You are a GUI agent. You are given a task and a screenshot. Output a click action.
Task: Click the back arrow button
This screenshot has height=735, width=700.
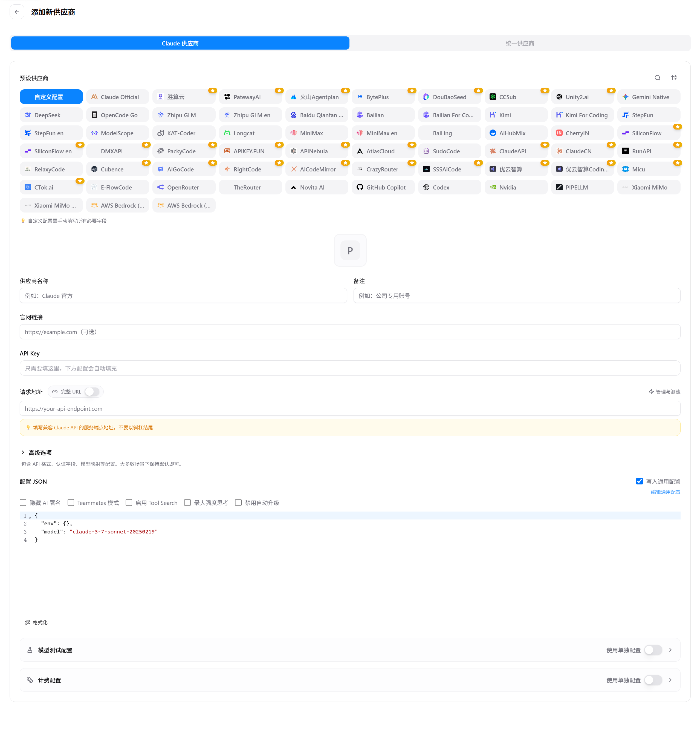pos(17,12)
